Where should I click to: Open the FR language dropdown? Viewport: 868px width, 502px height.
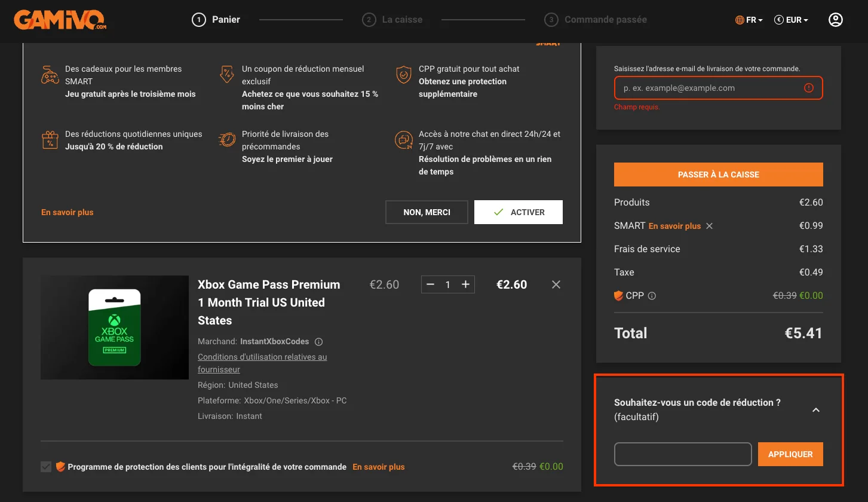click(x=749, y=20)
